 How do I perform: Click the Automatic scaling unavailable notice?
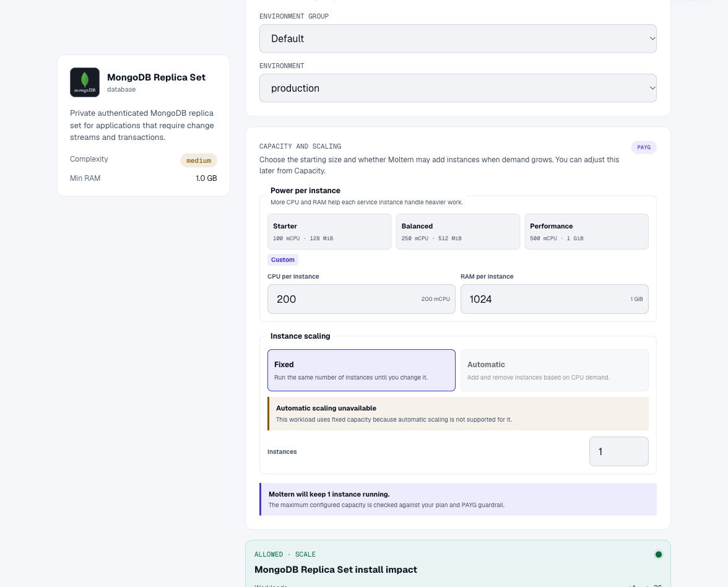coord(458,414)
